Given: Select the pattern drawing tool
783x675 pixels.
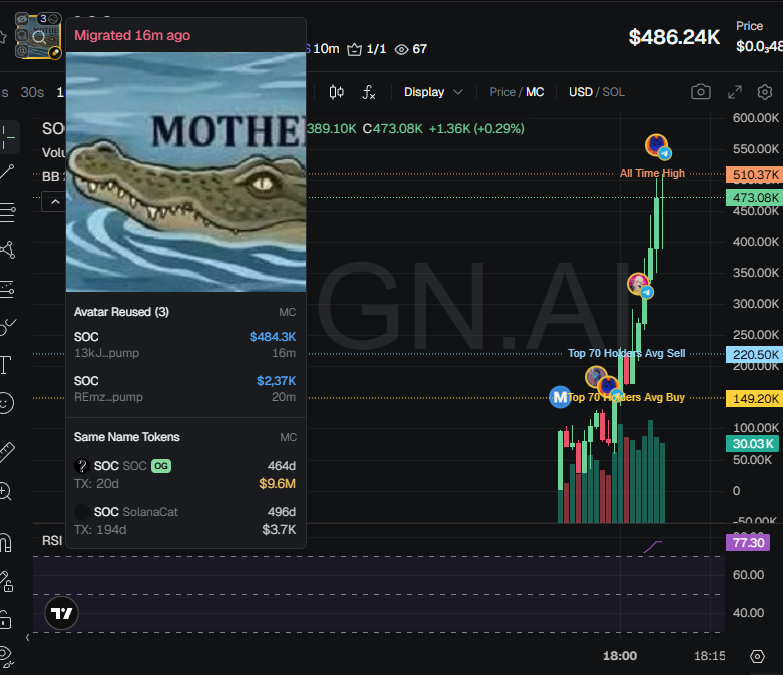Looking at the screenshot, I should (7, 250).
